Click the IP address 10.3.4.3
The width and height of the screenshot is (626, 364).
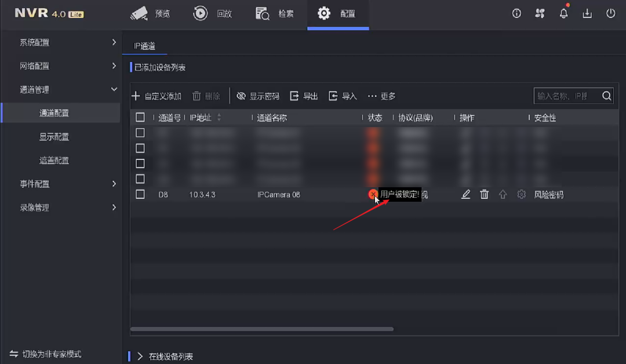click(202, 195)
